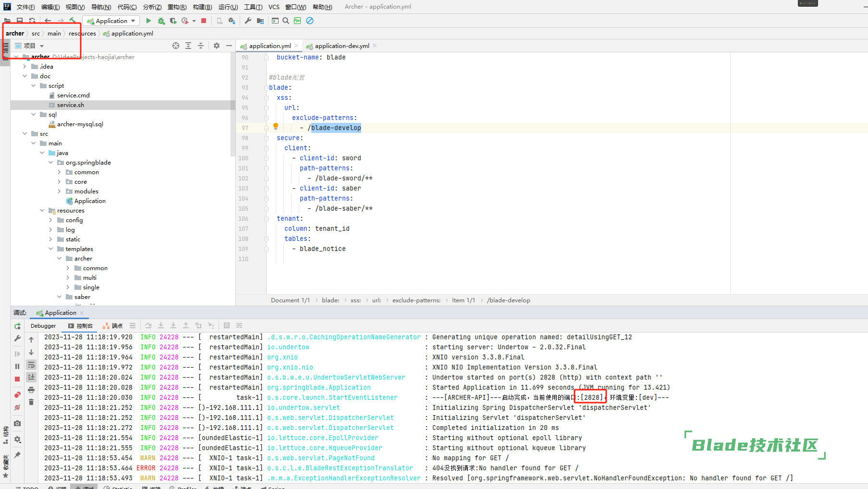Image resolution: width=868 pixels, height=489 pixels.
Task: Run Application with coverage shield icon
Action: [x=173, y=21]
